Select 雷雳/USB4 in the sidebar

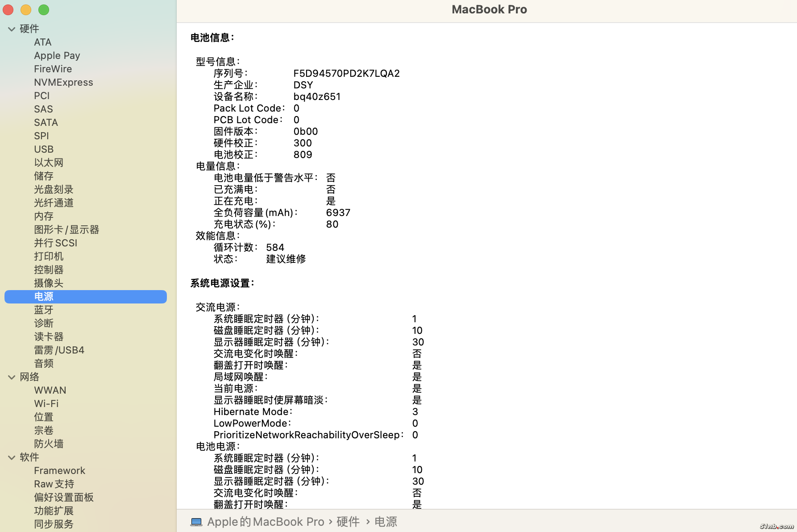pyautogui.click(x=59, y=350)
